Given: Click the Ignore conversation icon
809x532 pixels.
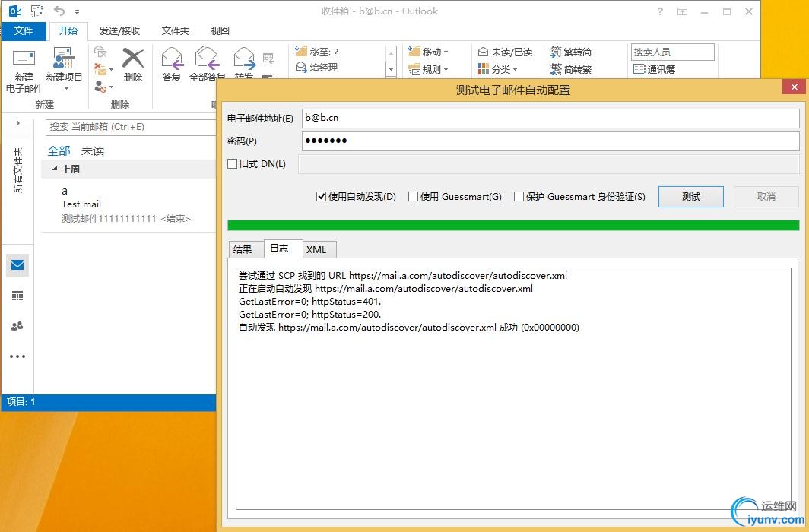Looking at the screenshot, I should (100, 52).
